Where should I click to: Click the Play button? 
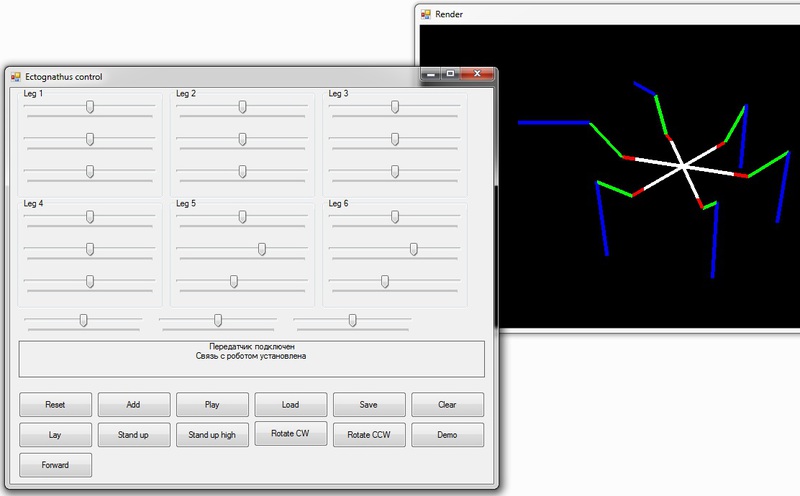[x=212, y=405]
